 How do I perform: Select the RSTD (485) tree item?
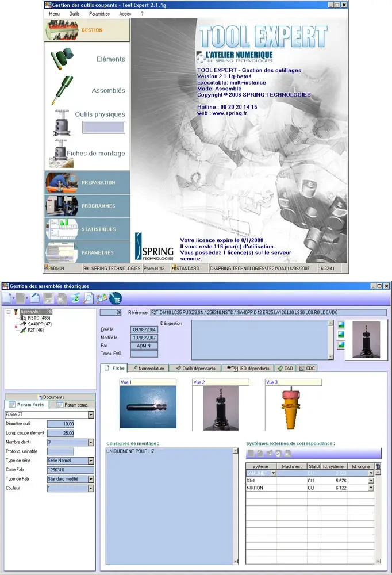click(39, 318)
